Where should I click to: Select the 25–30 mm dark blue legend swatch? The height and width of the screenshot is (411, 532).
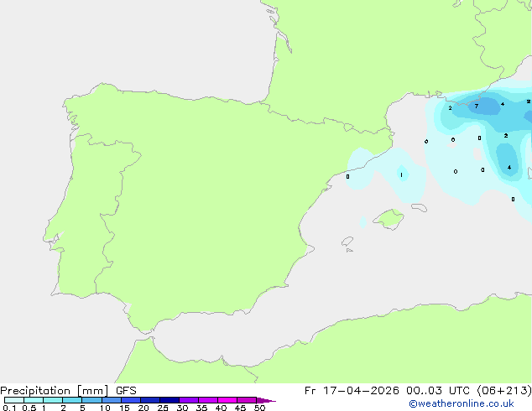tap(170, 400)
